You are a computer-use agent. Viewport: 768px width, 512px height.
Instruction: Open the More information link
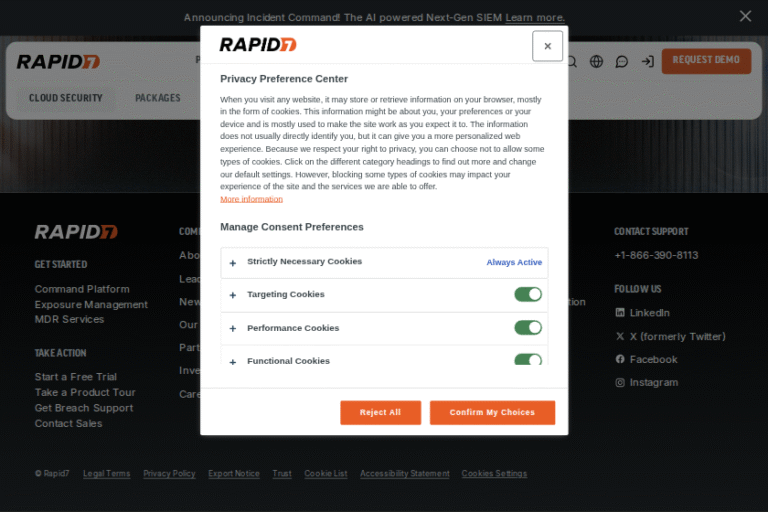tap(251, 199)
